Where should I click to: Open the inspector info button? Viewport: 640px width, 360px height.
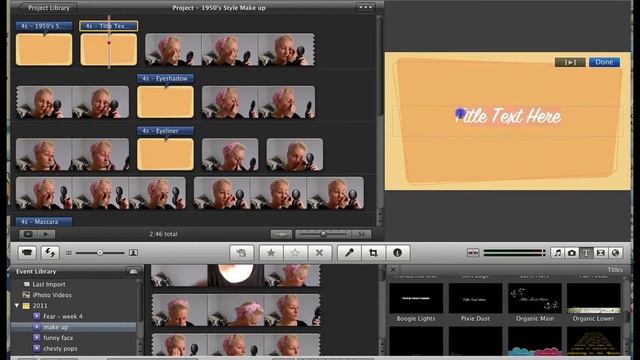coord(398,253)
